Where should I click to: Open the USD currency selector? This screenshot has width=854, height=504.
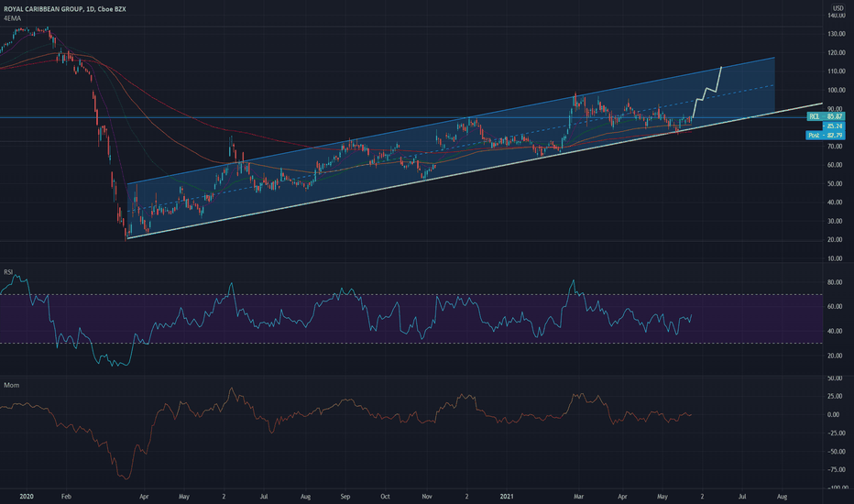838,8
